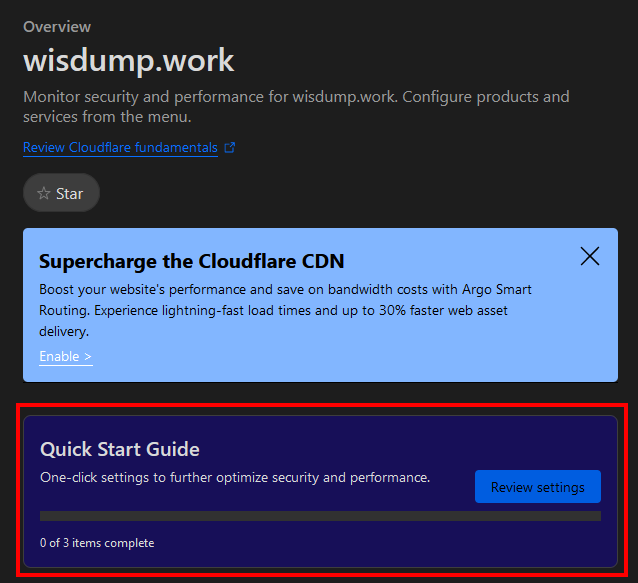Star the wisdump.work site

pos(61,194)
